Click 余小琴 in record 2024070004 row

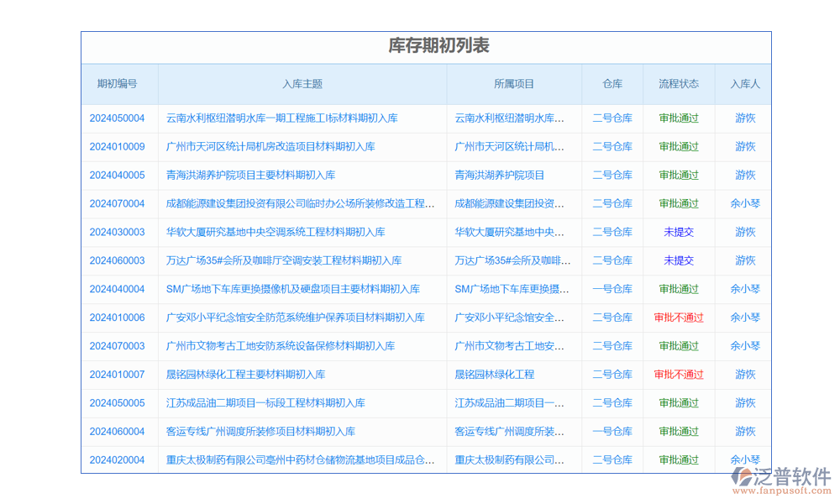pos(745,203)
